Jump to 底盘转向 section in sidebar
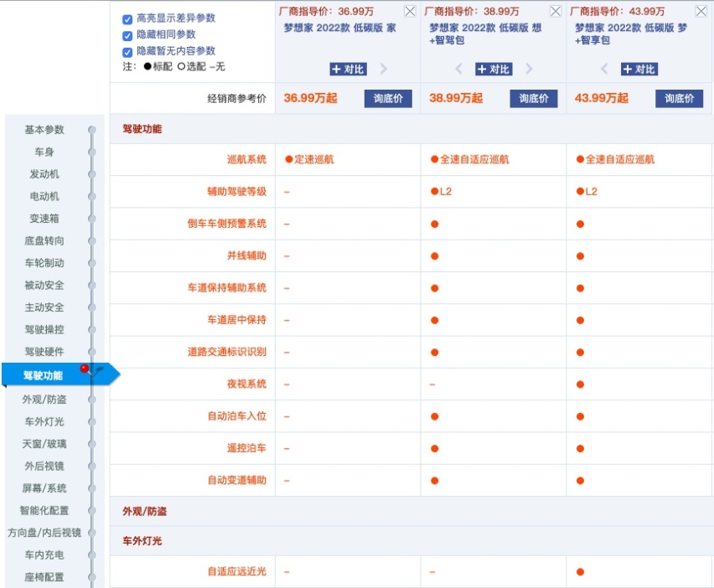The height and width of the screenshot is (588, 714). coord(44,240)
